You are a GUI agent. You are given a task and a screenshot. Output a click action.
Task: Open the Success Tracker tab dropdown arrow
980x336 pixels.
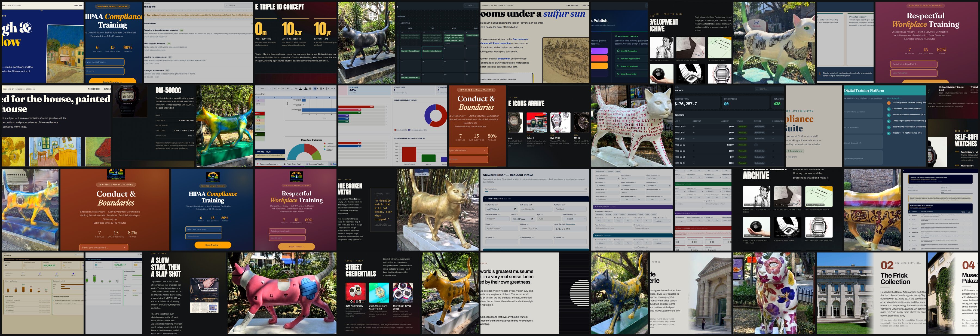click(x=326, y=164)
